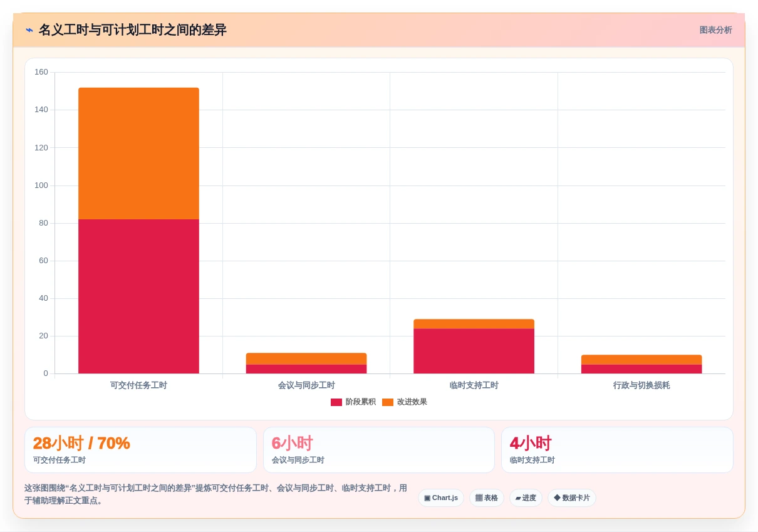The image size is (758, 532).
Task: Click the 表格 tag chip
Action: (x=487, y=498)
